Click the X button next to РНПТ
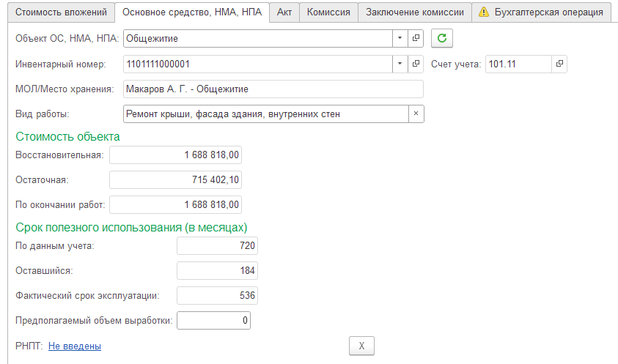 pyautogui.click(x=361, y=346)
